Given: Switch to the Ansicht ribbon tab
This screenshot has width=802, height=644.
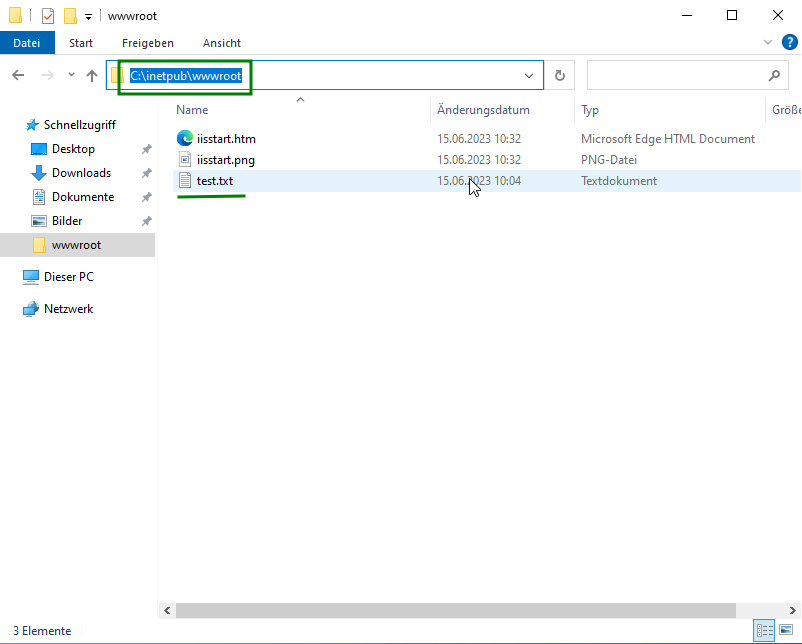Looking at the screenshot, I should (221, 42).
